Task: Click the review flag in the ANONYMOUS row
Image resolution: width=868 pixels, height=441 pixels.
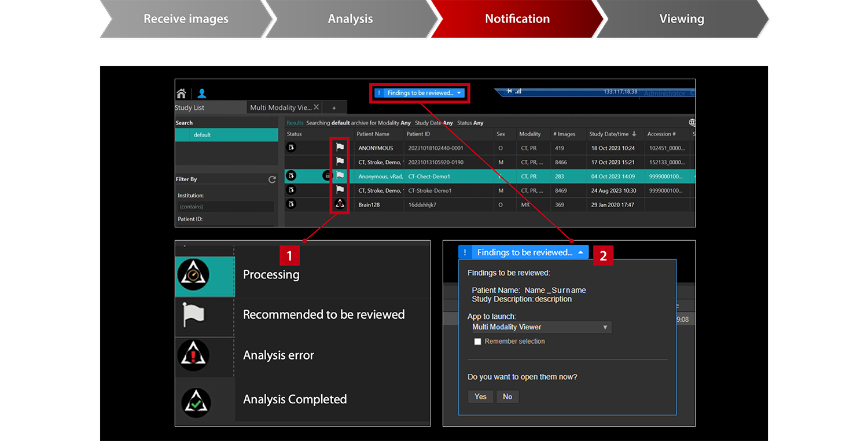Action: point(340,148)
